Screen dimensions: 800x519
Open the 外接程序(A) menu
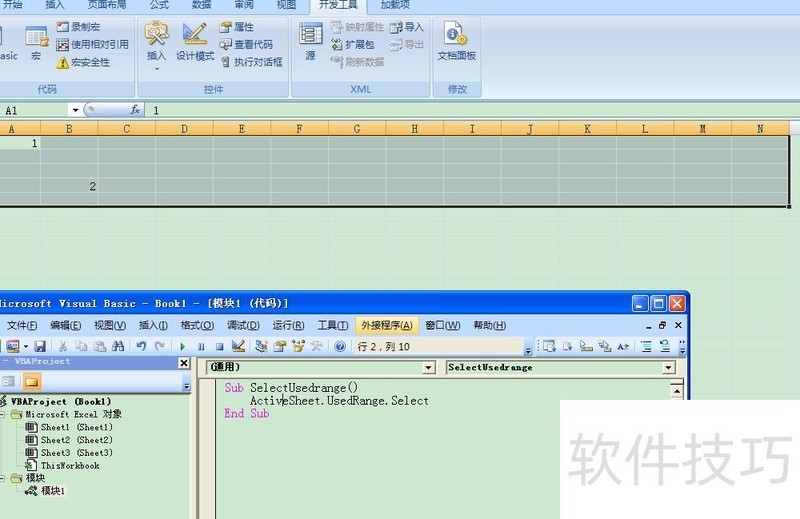point(387,326)
